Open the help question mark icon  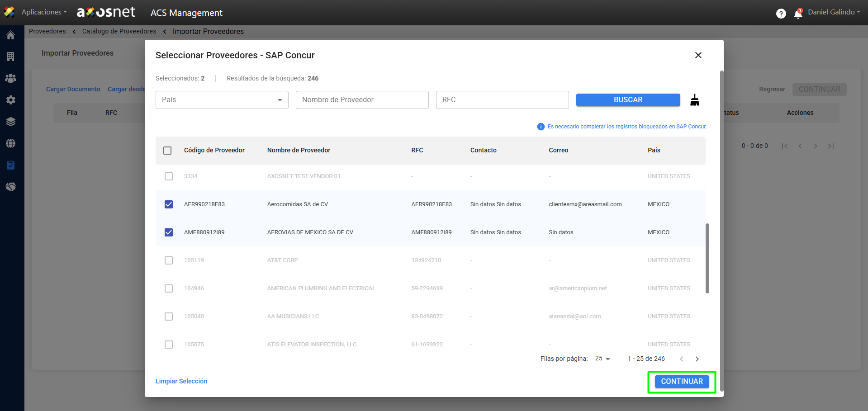pyautogui.click(x=781, y=14)
